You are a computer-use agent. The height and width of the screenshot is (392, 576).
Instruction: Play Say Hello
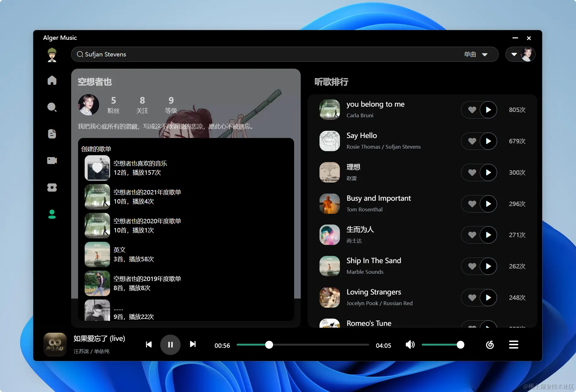click(x=488, y=141)
